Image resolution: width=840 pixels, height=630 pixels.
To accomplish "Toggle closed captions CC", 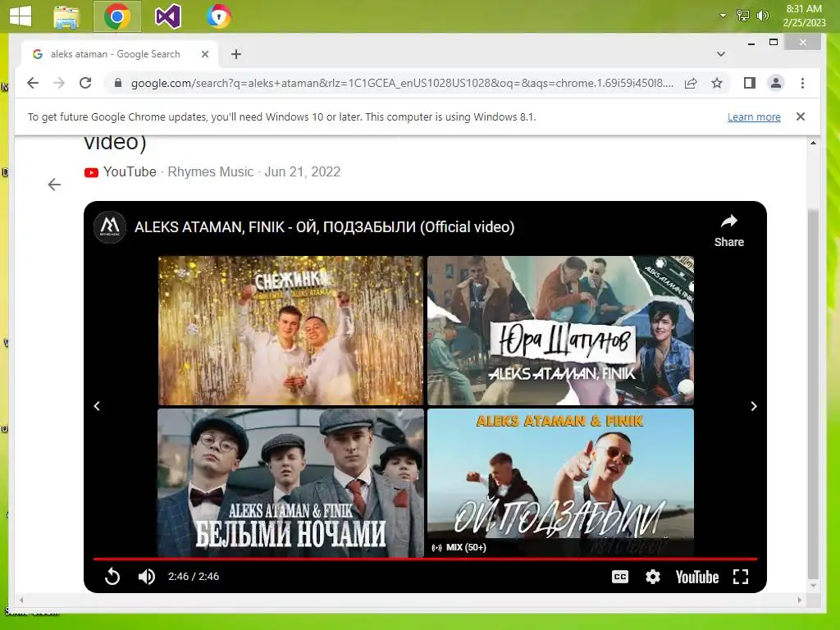I will [620, 577].
